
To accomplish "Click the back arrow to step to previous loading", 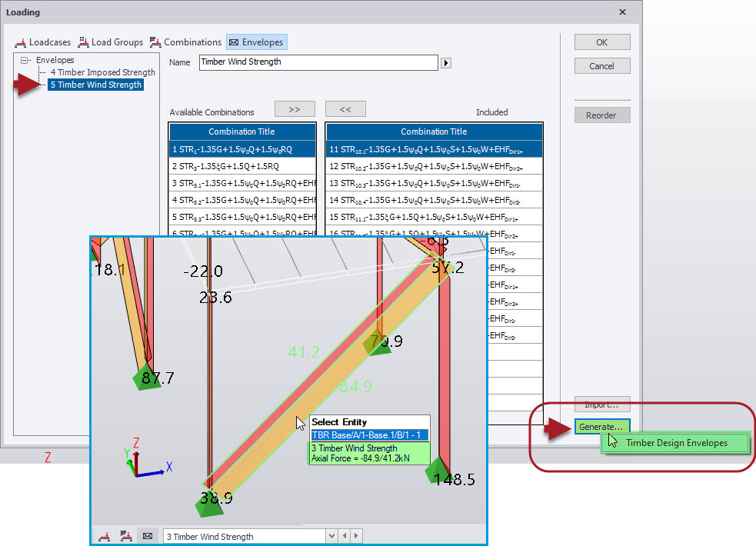I will tap(344, 535).
